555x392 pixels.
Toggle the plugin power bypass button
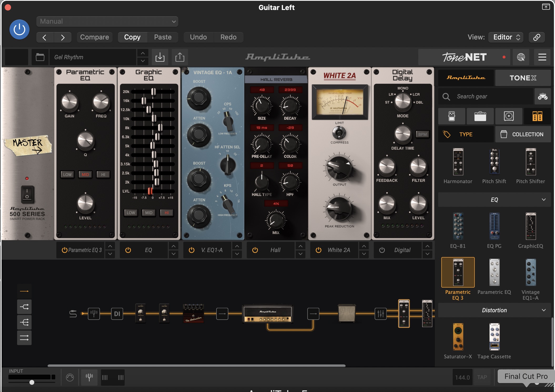tap(19, 29)
